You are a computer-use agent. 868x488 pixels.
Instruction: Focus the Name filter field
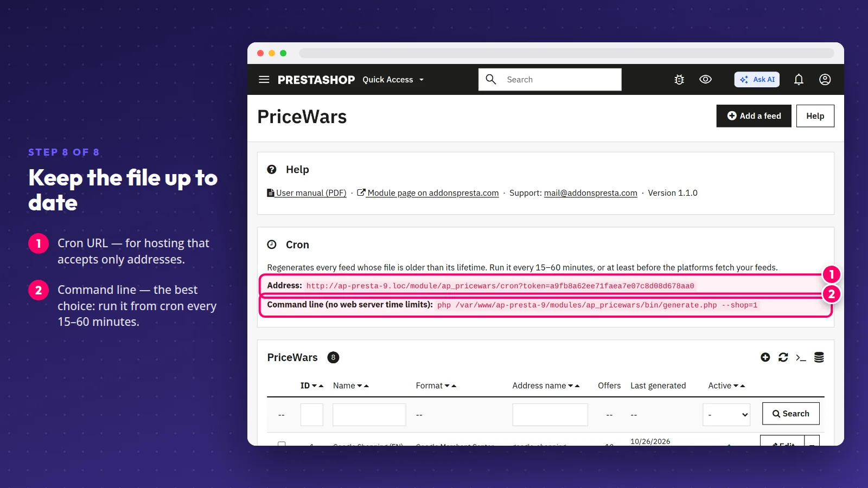[369, 415]
